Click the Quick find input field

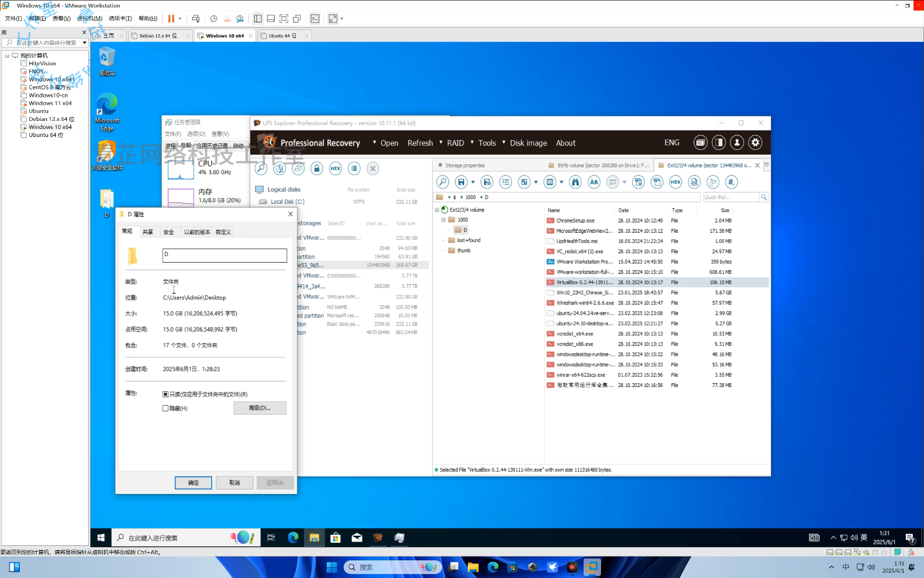pyautogui.click(x=731, y=197)
